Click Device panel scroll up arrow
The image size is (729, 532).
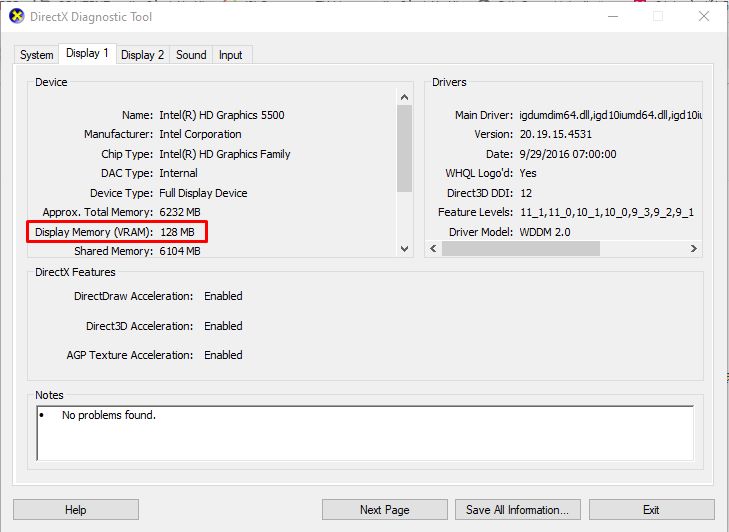point(404,97)
